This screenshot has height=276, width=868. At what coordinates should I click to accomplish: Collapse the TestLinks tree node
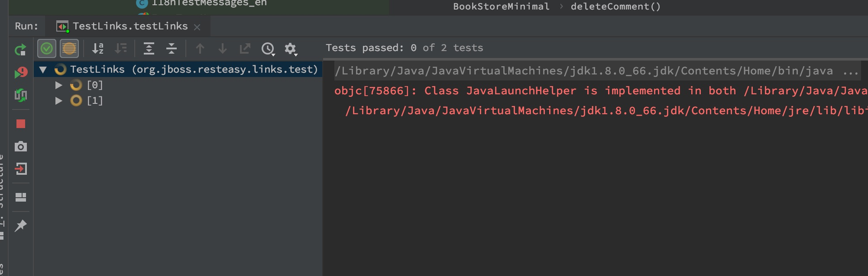(x=43, y=69)
